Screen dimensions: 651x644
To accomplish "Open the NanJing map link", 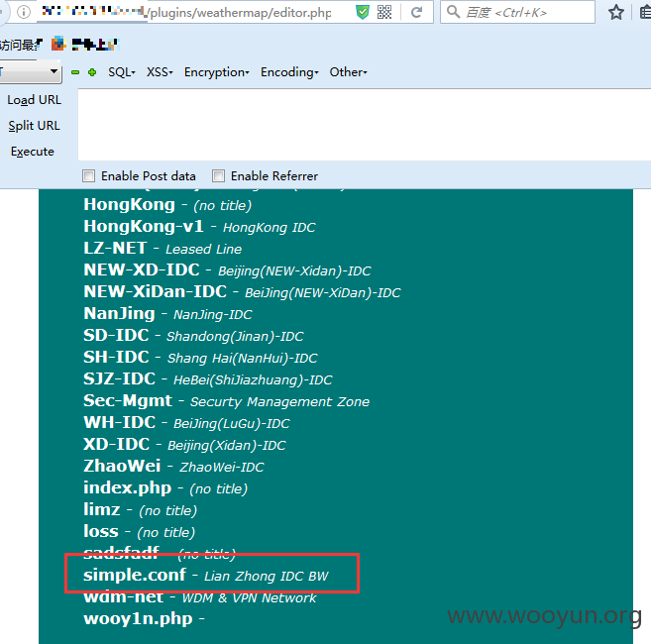I will coord(119,314).
